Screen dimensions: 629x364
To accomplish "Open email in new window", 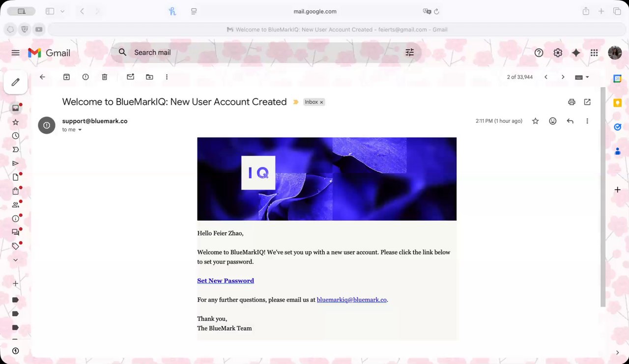I will [587, 102].
